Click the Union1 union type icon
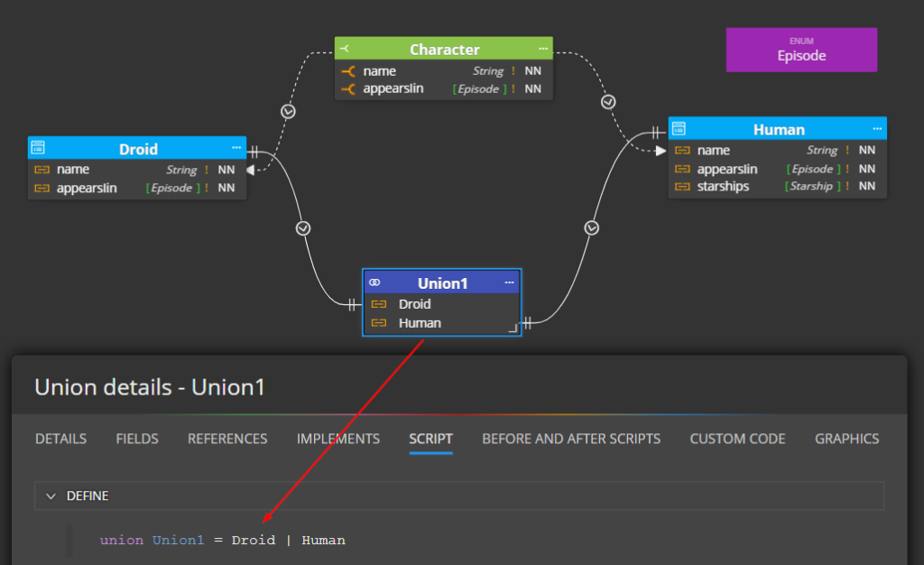The width and height of the screenshot is (924, 565). (374, 282)
